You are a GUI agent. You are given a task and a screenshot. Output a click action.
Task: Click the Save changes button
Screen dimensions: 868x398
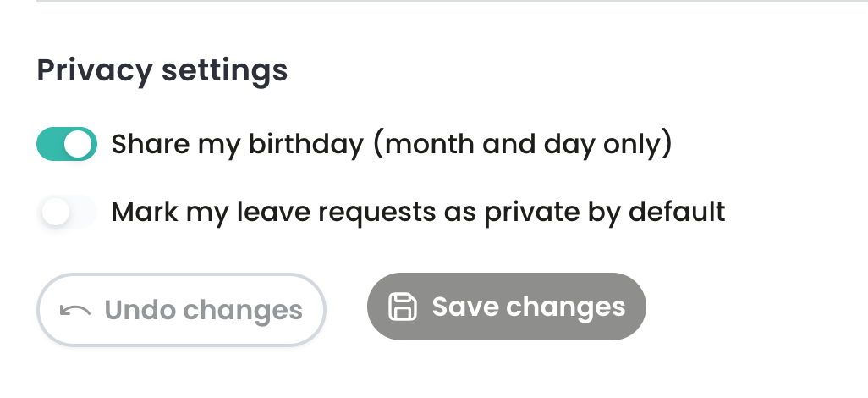click(x=507, y=307)
